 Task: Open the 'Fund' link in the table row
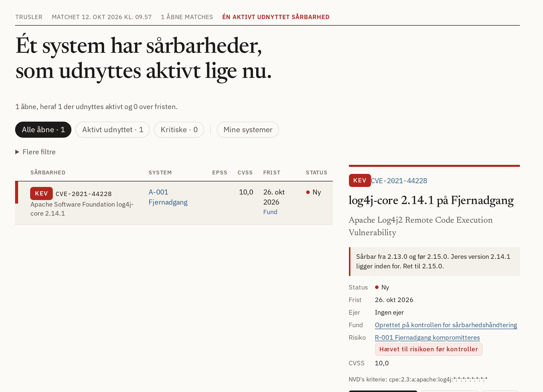coord(270,212)
